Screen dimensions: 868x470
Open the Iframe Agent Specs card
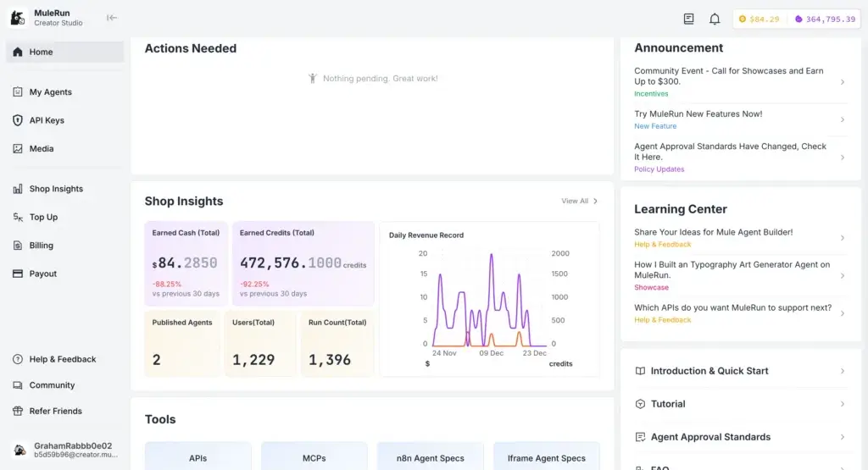pyautogui.click(x=547, y=456)
